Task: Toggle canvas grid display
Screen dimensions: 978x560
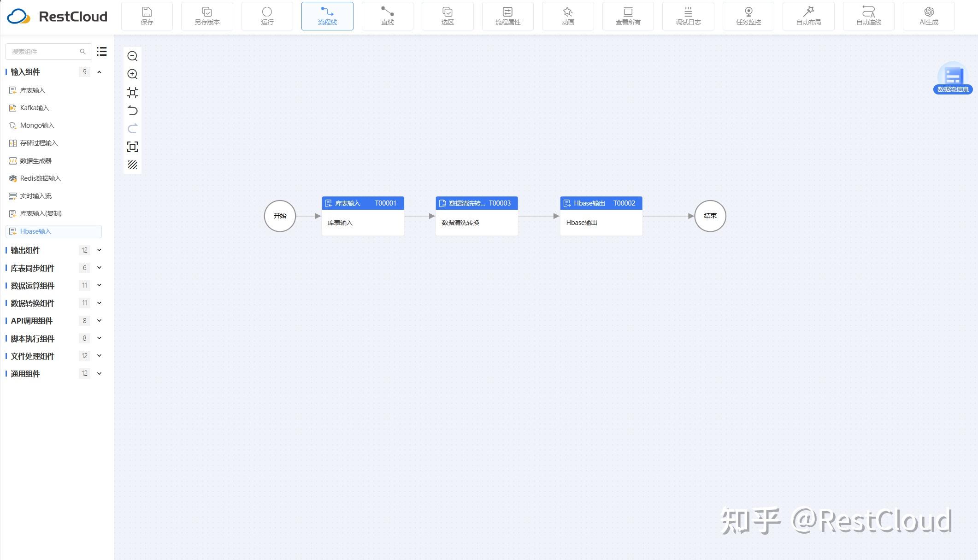Action: 133,165
